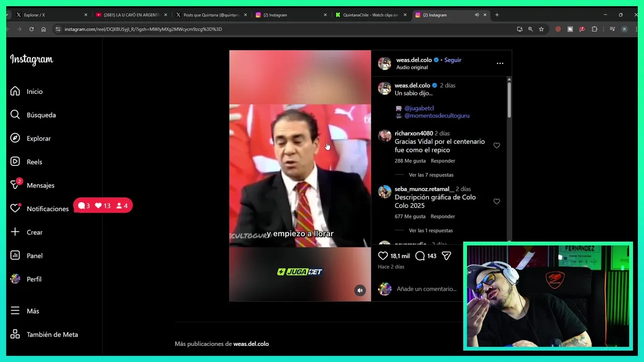644x362 pixels.
Task: Click 288 Me gusta count
Action: click(410, 161)
